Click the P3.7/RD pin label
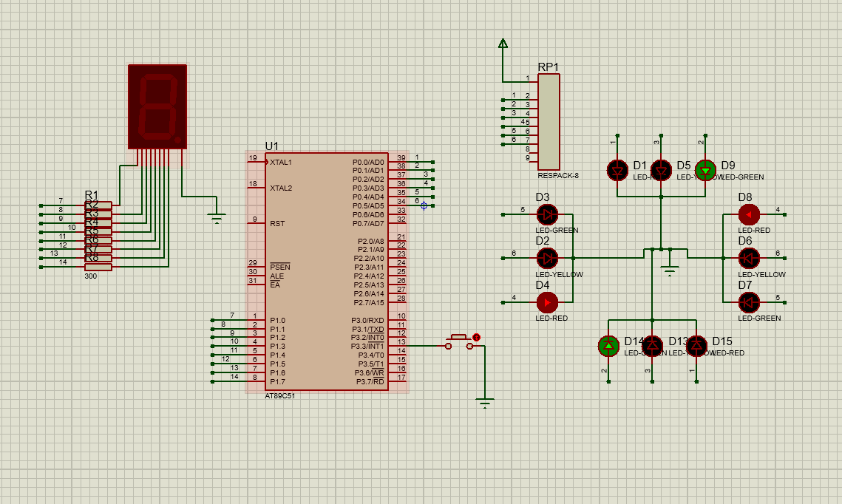 [x=370, y=381]
